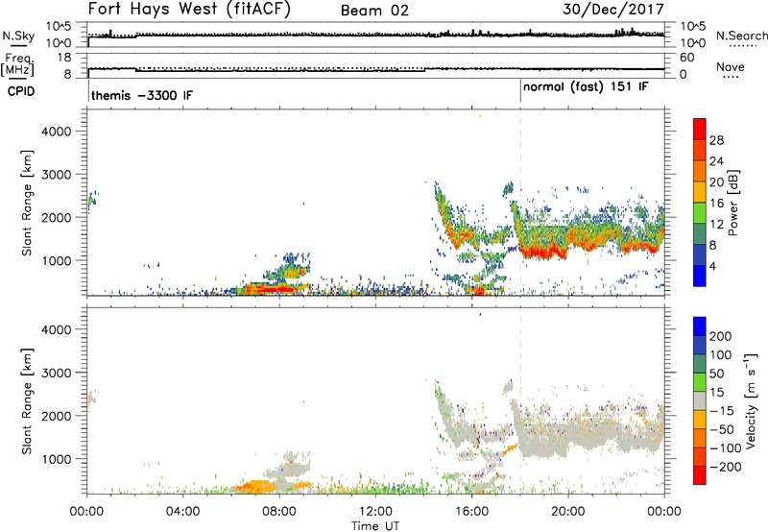768x532 pixels.
Task: Click the '04:00' time axis label
Action: pyautogui.click(x=182, y=512)
